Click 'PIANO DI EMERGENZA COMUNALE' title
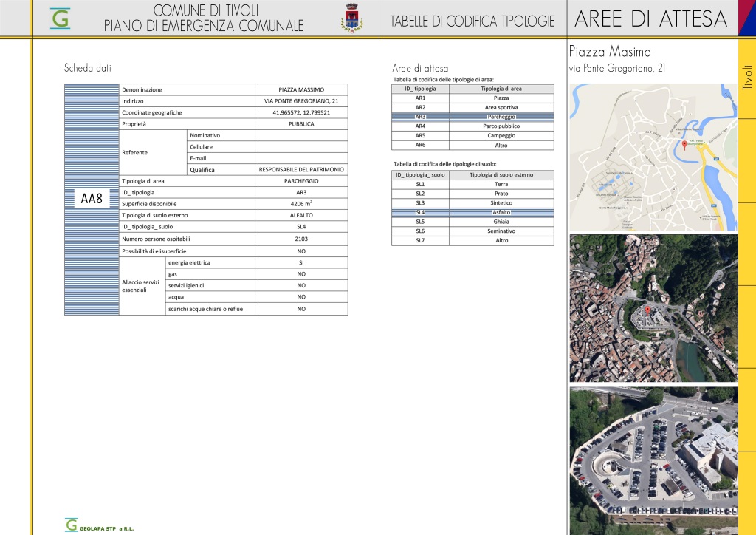Image resolution: width=756 pixels, height=535 pixels. pyautogui.click(x=204, y=26)
